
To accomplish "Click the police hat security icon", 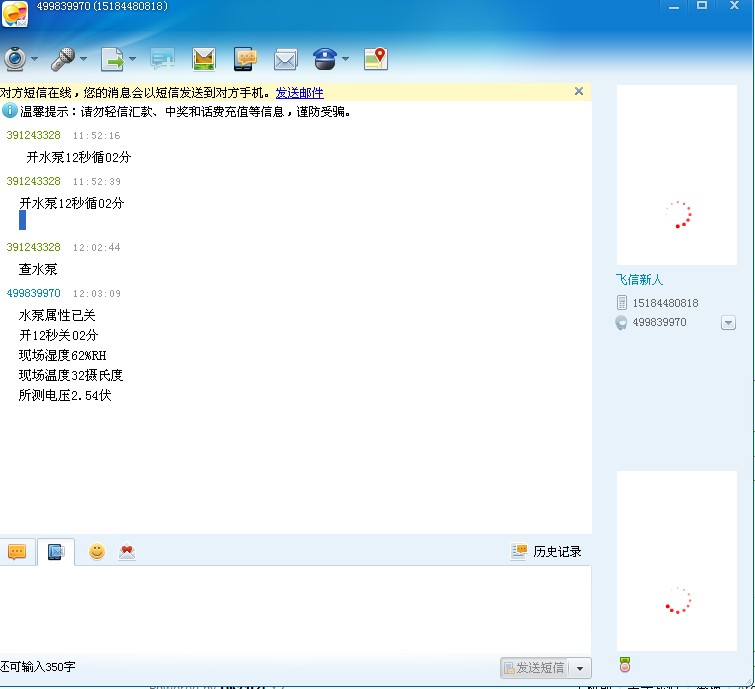I will tap(325, 59).
